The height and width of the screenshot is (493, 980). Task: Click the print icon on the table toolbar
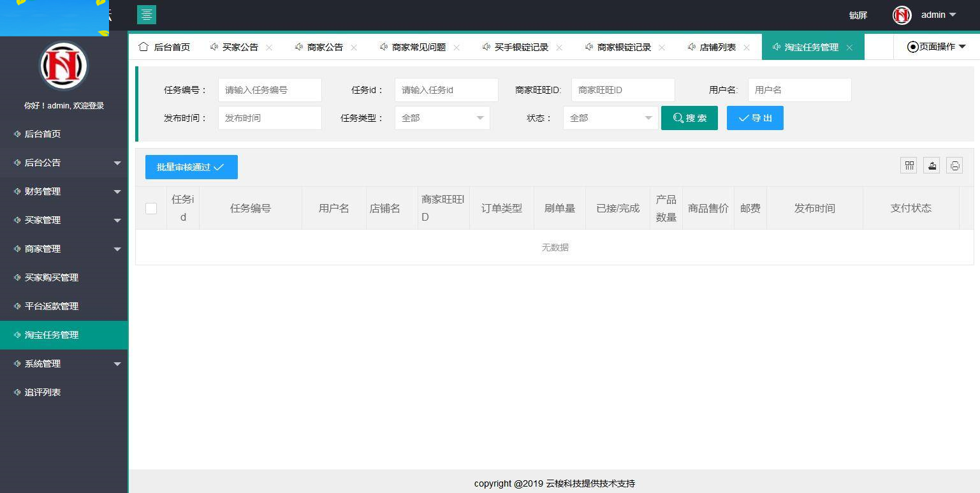(954, 165)
